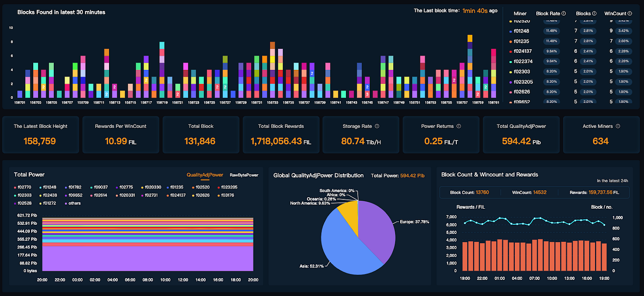Click Total QualityAdjPower card value 594.42 Pib
Viewport: 644px width, 296px height.
coord(521,141)
